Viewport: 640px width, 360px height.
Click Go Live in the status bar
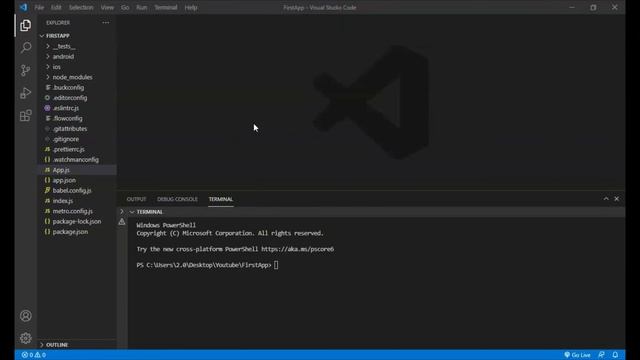coord(577,355)
